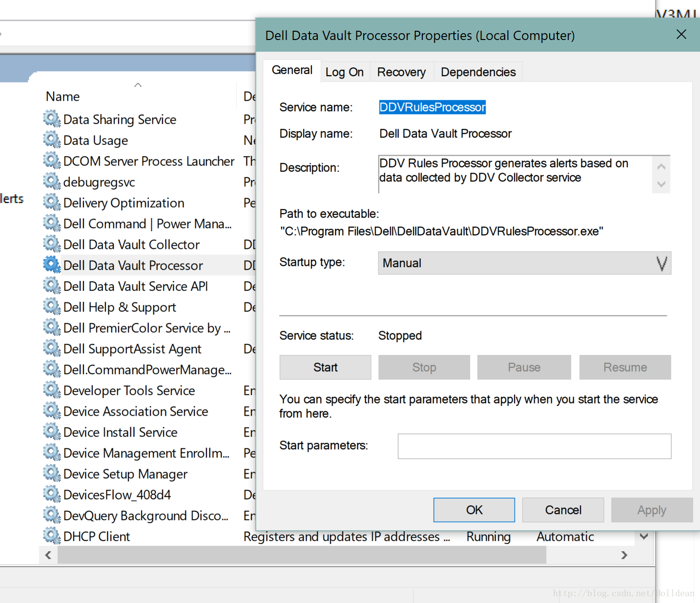700x603 pixels.
Task: Click gear icon beside Device Management Enrollment
Action: (x=52, y=452)
